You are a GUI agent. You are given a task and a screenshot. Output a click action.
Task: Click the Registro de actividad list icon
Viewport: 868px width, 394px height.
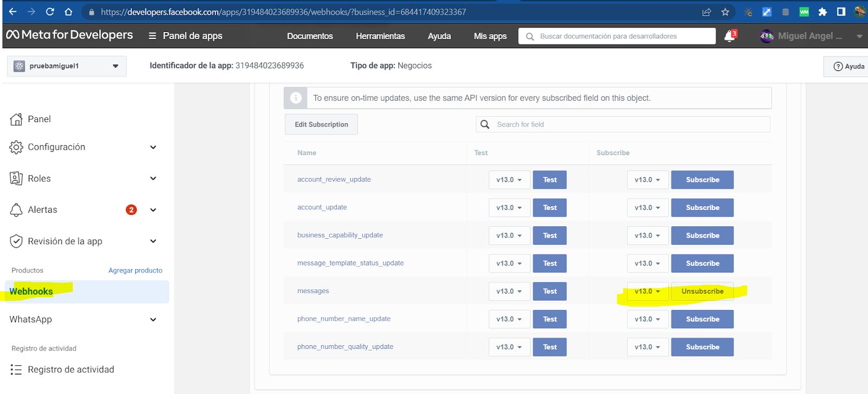click(x=16, y=370)
